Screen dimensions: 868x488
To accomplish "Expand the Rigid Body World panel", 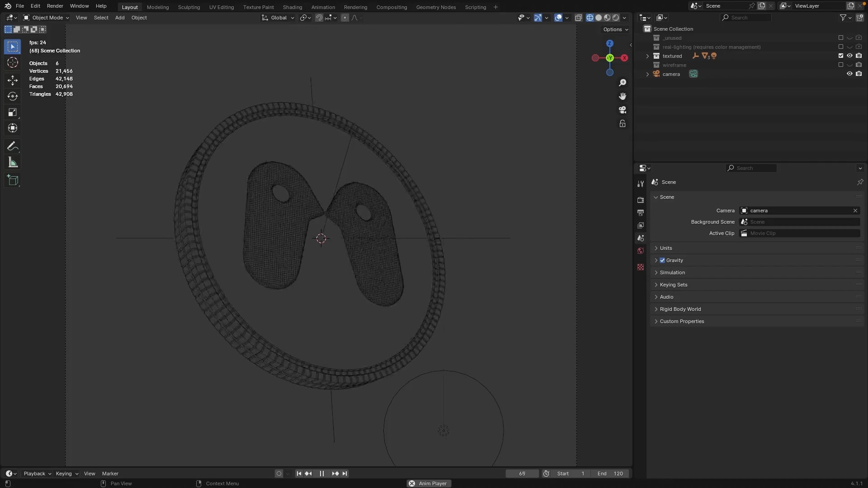I will pyautogui.click(x=680, y=309).
